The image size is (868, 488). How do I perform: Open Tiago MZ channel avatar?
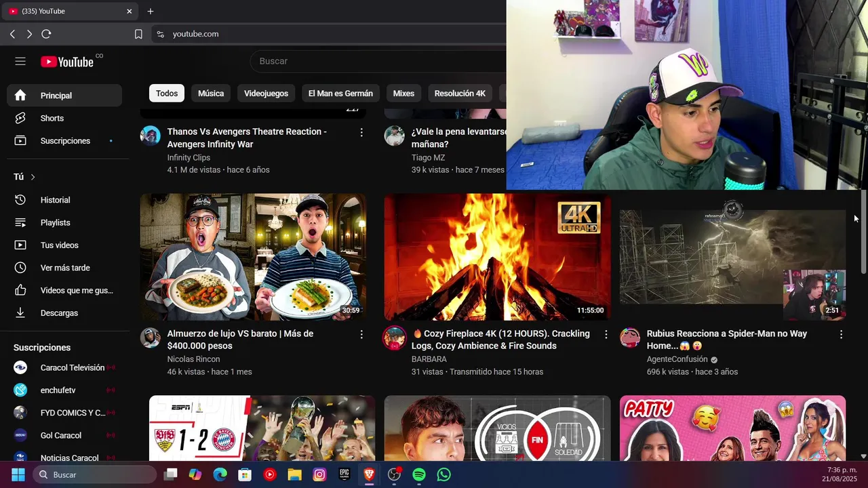tap(394, 136)
